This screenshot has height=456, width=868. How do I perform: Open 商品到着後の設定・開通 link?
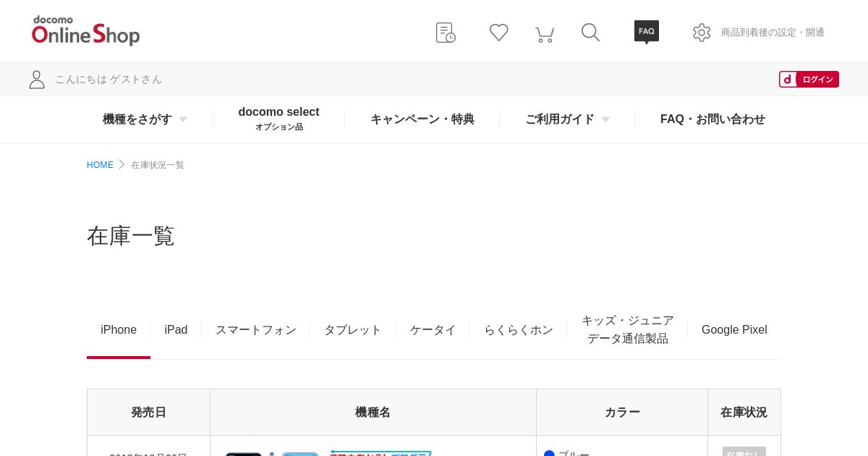[x=773, y=33]
